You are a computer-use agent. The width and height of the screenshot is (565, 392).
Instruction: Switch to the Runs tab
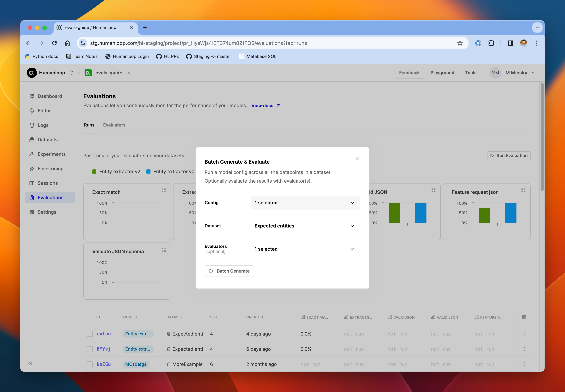coord(89,125)
